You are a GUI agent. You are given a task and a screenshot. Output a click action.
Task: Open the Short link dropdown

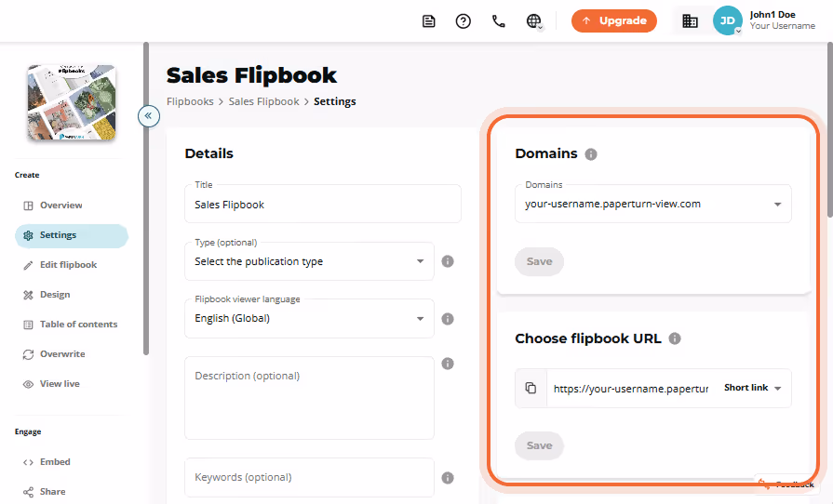click(x=752, y=388)
